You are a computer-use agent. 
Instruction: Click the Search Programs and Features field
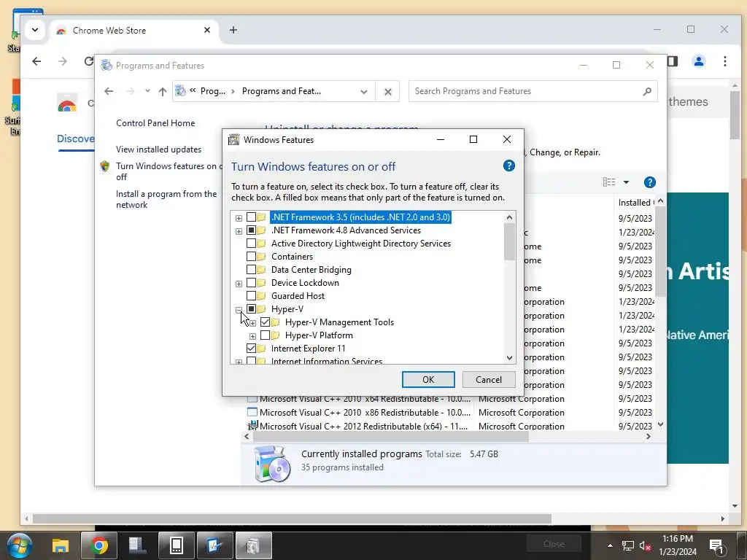tap(533, 91)
